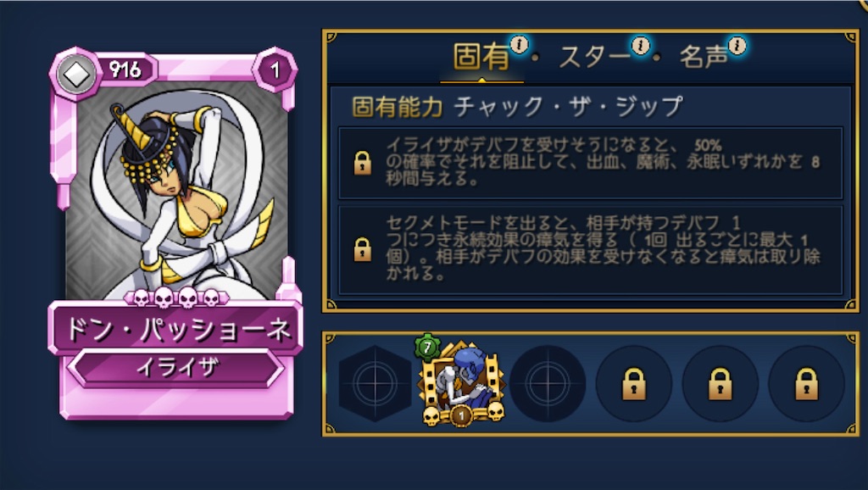Select the equipped blue-haired move card
The height and width of the screenshot is (490, 868).
point(462,384)
